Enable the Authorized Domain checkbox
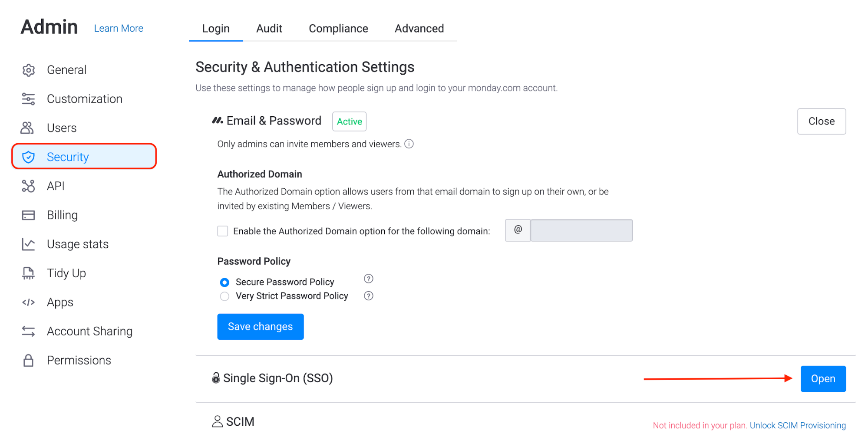Image resolution: width=868 pixels, height=440 pixels. pyautogui.click(x=223, y=231)
